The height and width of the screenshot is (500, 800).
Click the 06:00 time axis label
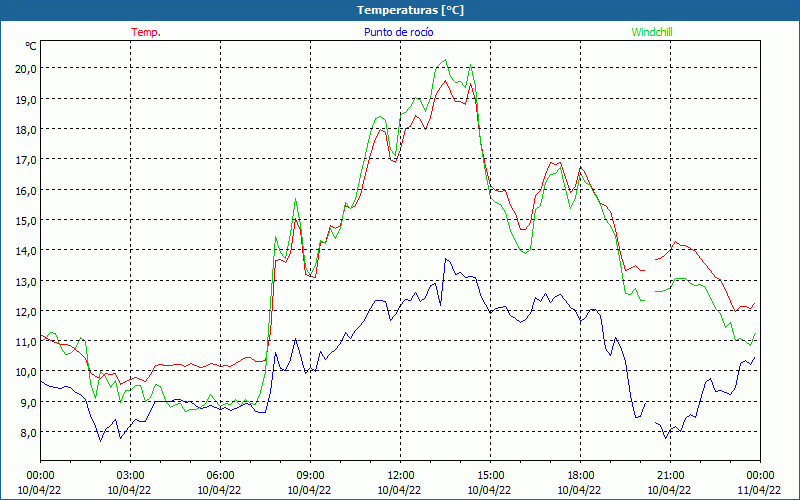(x=220, y=476)
